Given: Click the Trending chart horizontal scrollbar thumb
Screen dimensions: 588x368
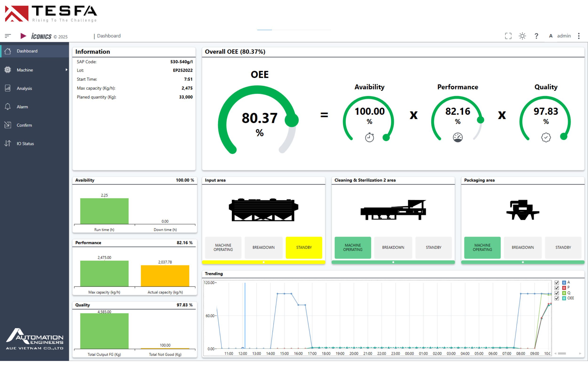Looking at the screenshot, I should (562, 353).
